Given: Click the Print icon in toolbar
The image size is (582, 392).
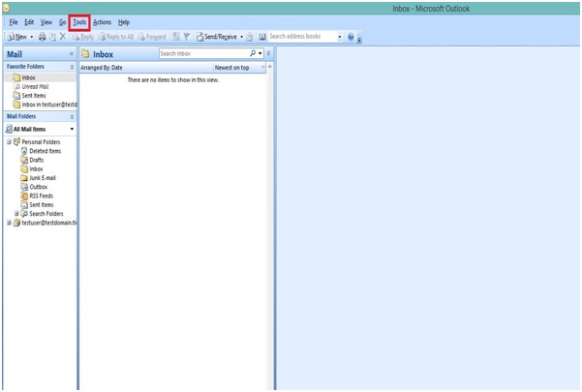Looking at the screenshot, I should pyautogui.click(x=43, y=37).
